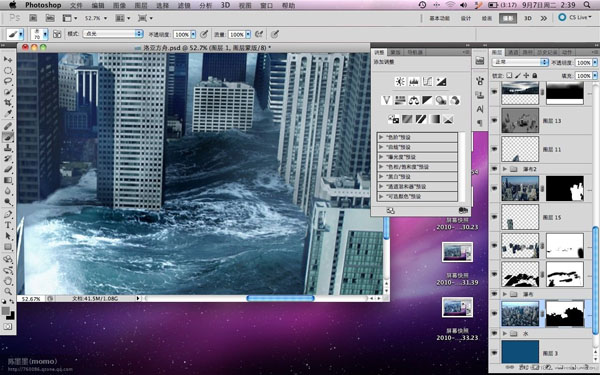This screenshot has height=375, width=600.
Task: Click the foreground color swatch
Action: [6, 311]
